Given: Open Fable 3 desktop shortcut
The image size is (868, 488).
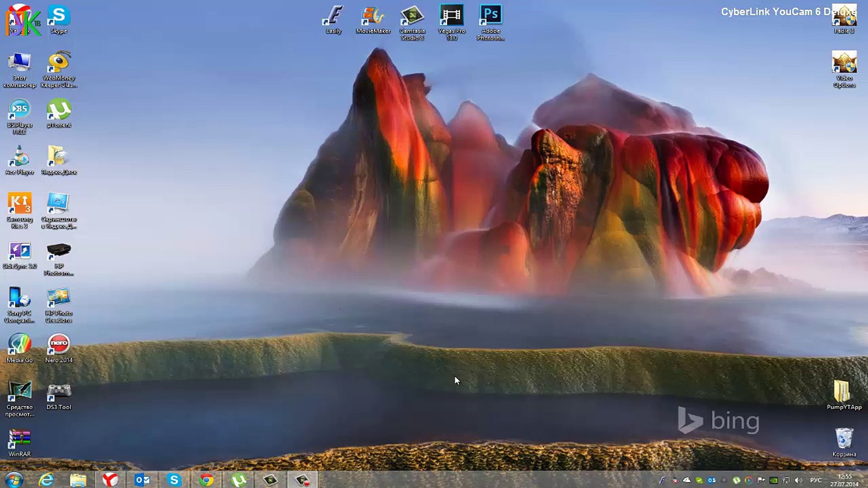Looking at the screenshot, I should tap(844, 19).
